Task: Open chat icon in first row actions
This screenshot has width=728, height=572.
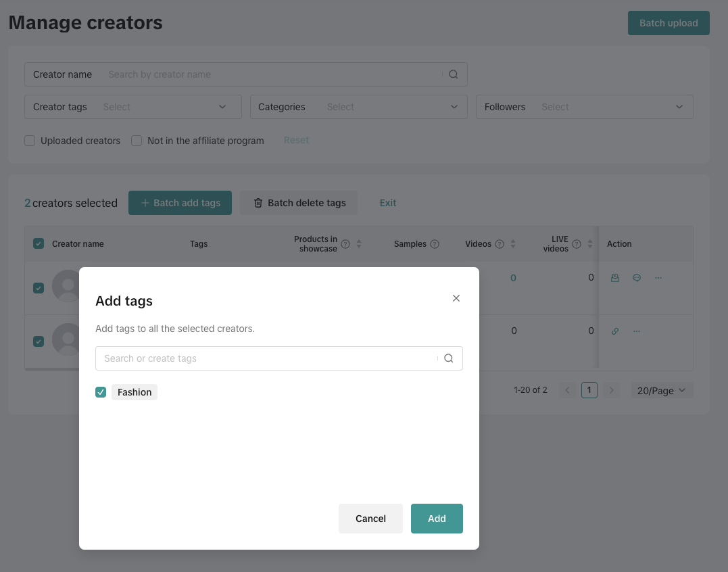Action: click(x=637, y=278)
